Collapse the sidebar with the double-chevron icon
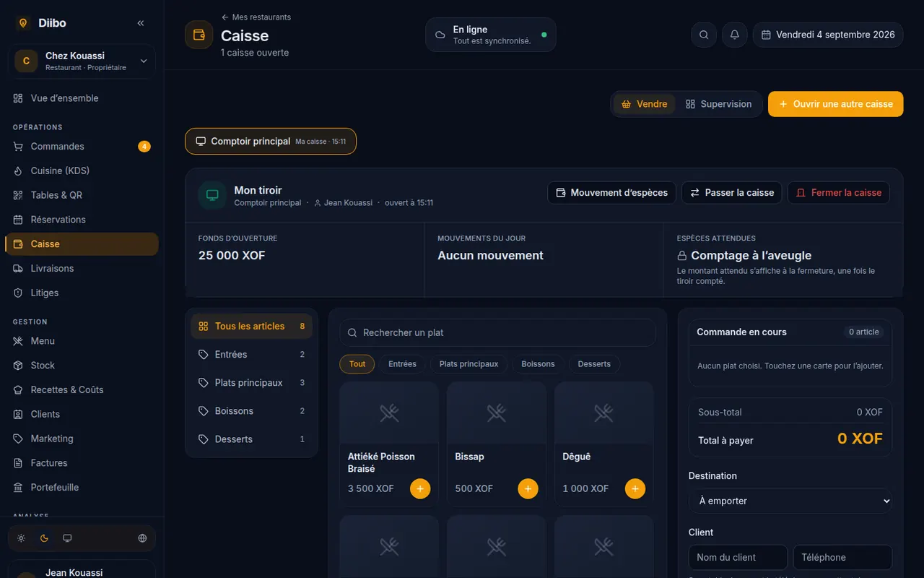 (141, 23)
